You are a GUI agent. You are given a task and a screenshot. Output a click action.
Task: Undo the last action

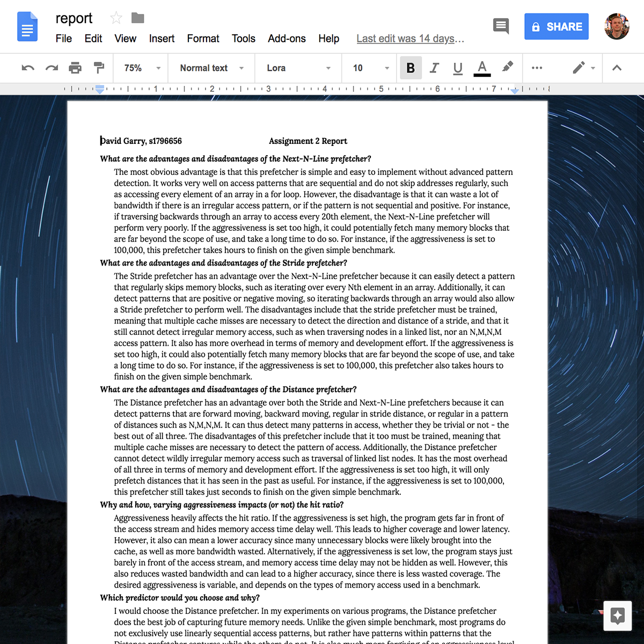[x=28, y=68]
